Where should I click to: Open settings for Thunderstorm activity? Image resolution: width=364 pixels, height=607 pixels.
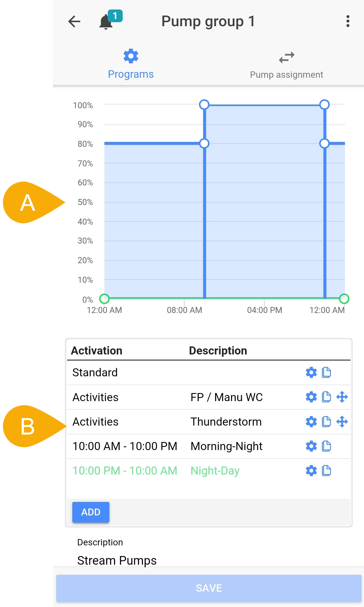[x=311, y=422]
